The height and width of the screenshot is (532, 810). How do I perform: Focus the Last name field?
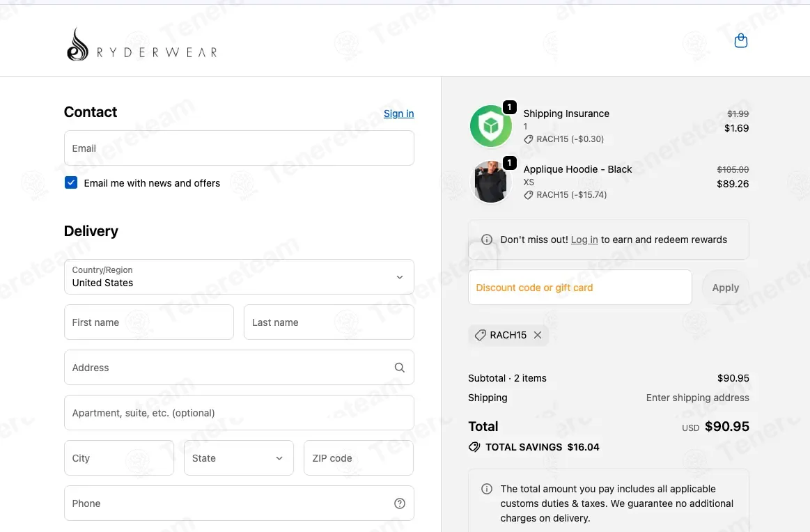click(329, 322)
